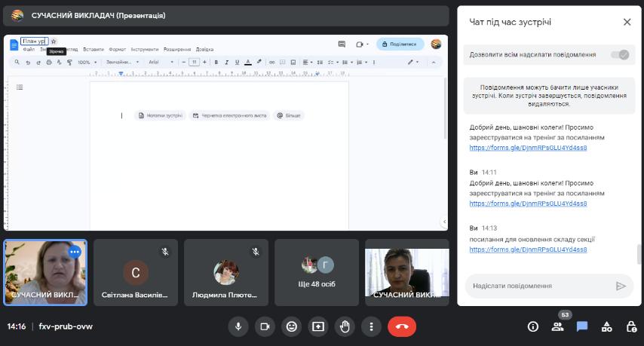
Task: Click the present screen icon
Action: click(x=318, y=326)
